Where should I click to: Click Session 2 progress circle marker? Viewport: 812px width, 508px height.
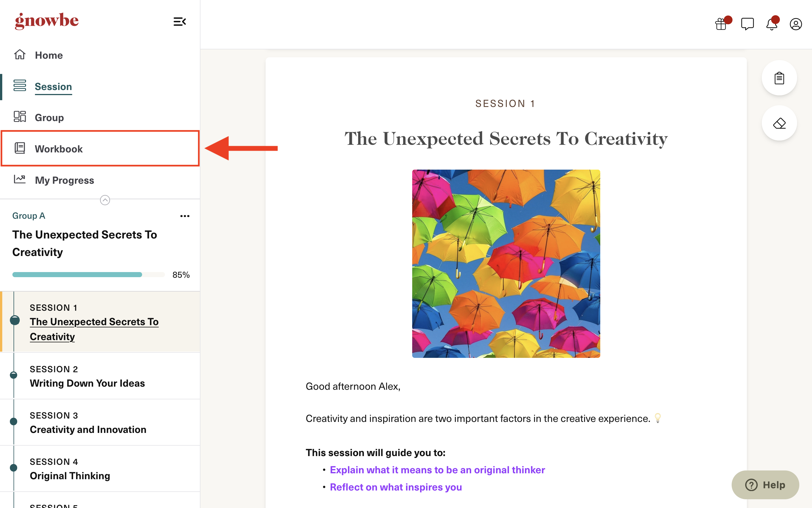click(14, 375)
